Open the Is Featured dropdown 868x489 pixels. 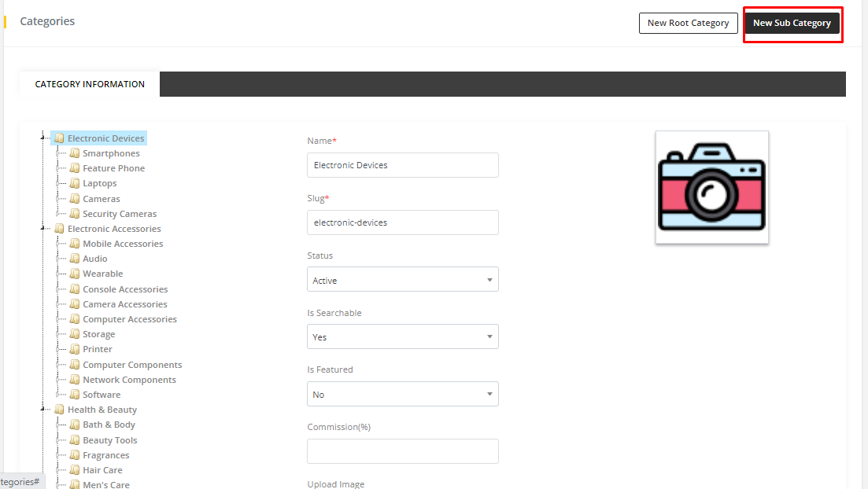click(x=402, y=394)
